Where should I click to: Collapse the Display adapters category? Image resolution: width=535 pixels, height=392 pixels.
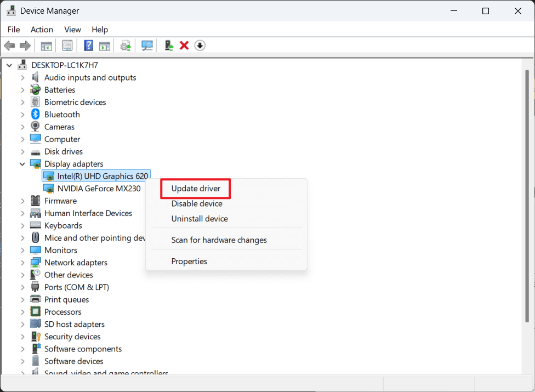pos(22,163)
